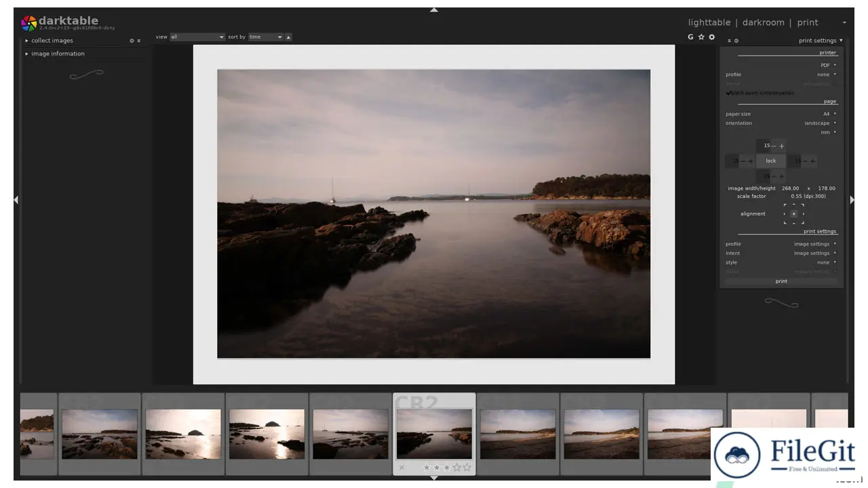Image resolution: width=868 pixels, height=488 pixels.
Task: Open paper size A4 dropdown
Action: click(x=781, y=114)
